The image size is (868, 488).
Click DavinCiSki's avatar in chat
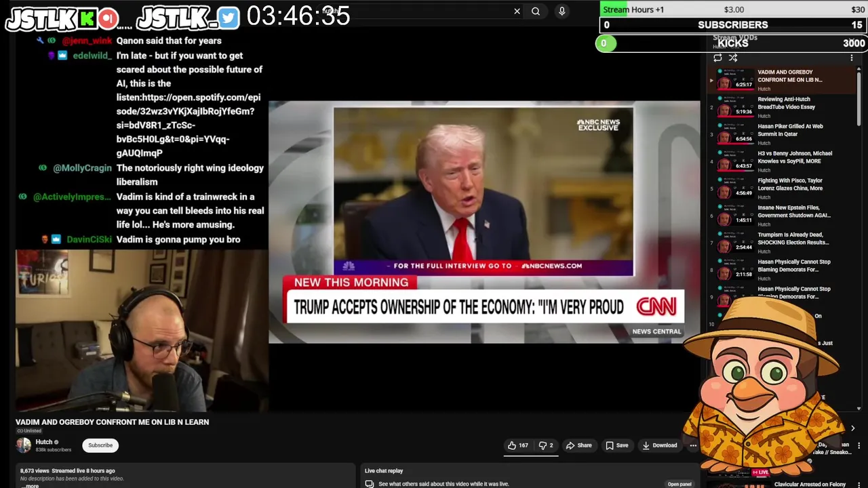(x=45, y=239)
